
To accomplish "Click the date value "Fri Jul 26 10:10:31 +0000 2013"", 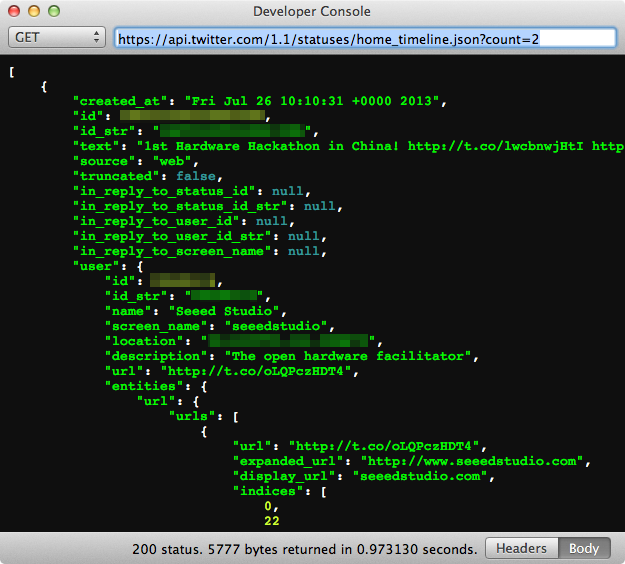I will [311, 101].
